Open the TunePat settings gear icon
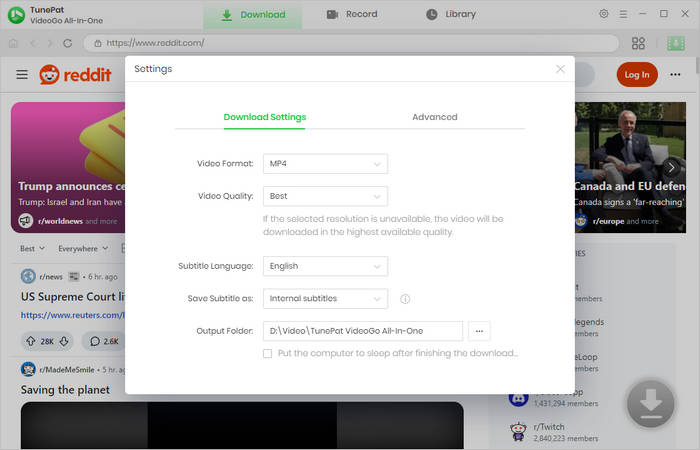 coord(604,14)
